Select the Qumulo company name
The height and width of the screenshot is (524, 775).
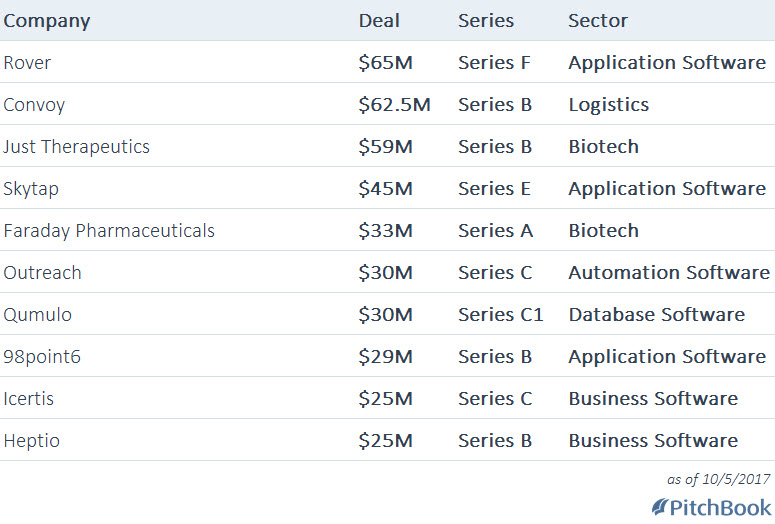pos(38,315)
